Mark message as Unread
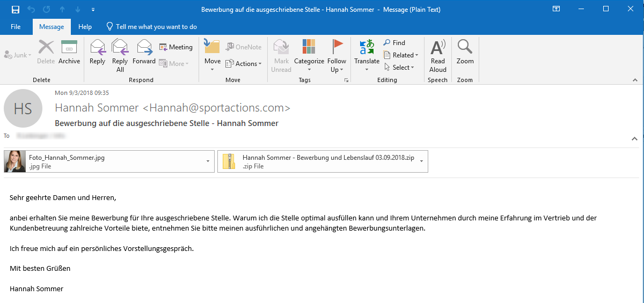 (x=281, y=56)
